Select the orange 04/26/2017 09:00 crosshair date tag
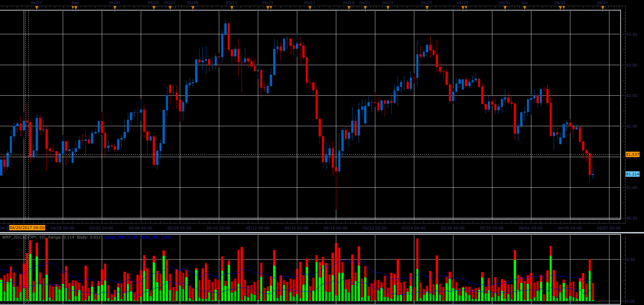This screenshot has height=305, width=644. [x=27, y=228]
